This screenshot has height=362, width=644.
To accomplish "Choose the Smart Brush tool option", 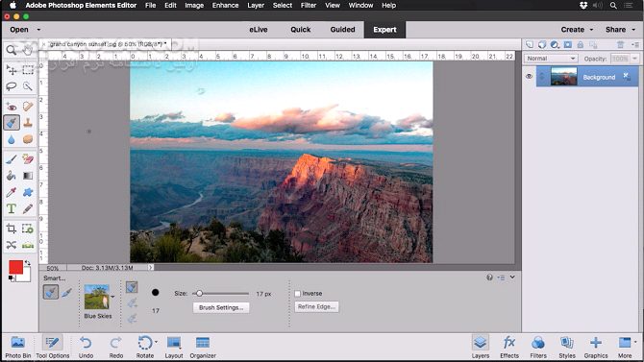I will pyautogui.click(x=51, y=292).
